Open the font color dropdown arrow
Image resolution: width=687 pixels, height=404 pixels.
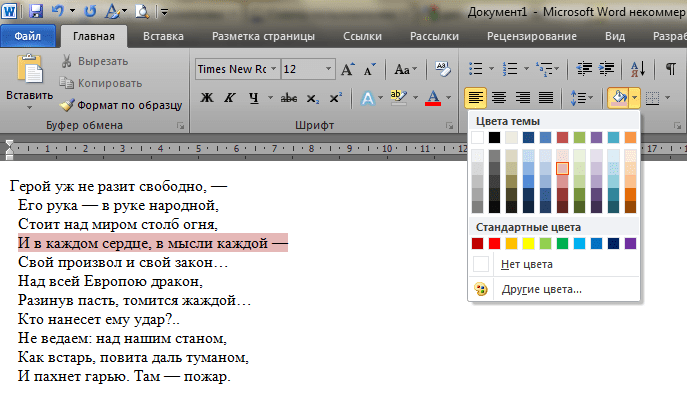pos(449,98)
